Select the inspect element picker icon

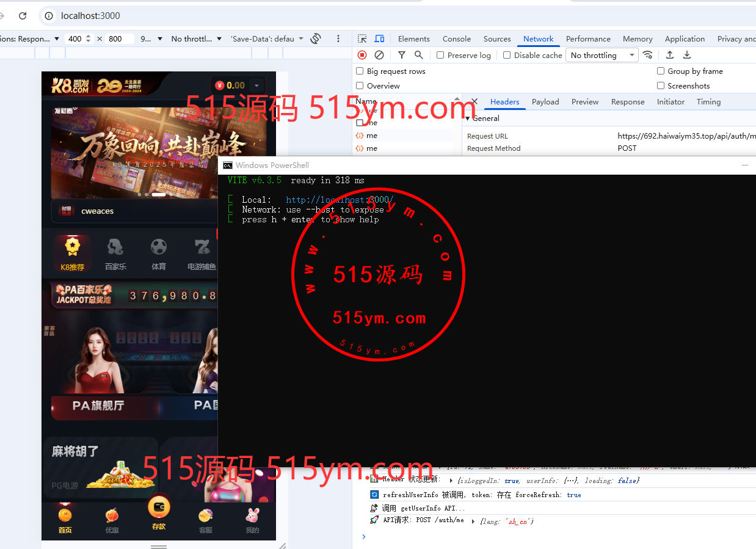362,38
